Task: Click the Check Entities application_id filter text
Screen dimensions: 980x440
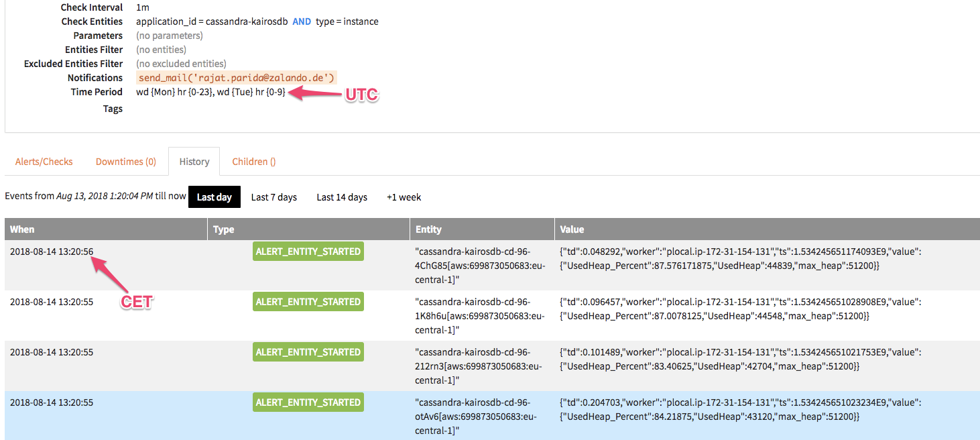Action: [x=212, y=21]
